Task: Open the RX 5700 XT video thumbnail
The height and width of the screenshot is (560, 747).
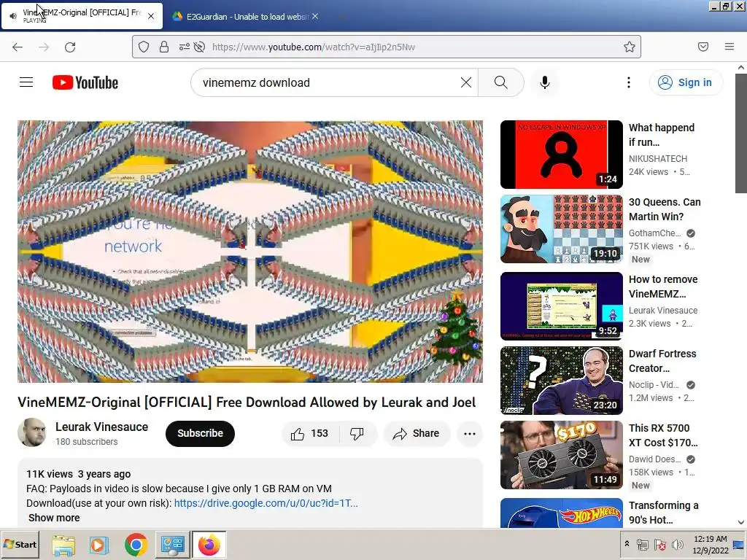Action: tap(562, 455)
